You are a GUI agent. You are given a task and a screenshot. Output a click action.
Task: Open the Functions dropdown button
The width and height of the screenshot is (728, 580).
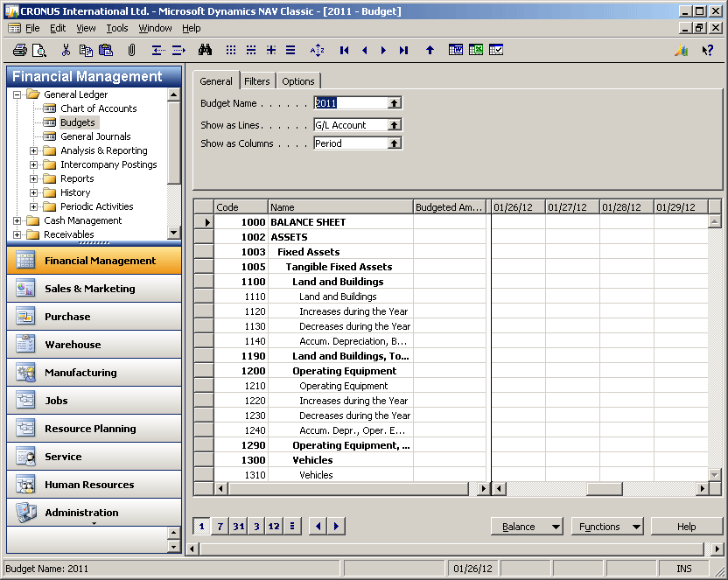tap(607, 527)
